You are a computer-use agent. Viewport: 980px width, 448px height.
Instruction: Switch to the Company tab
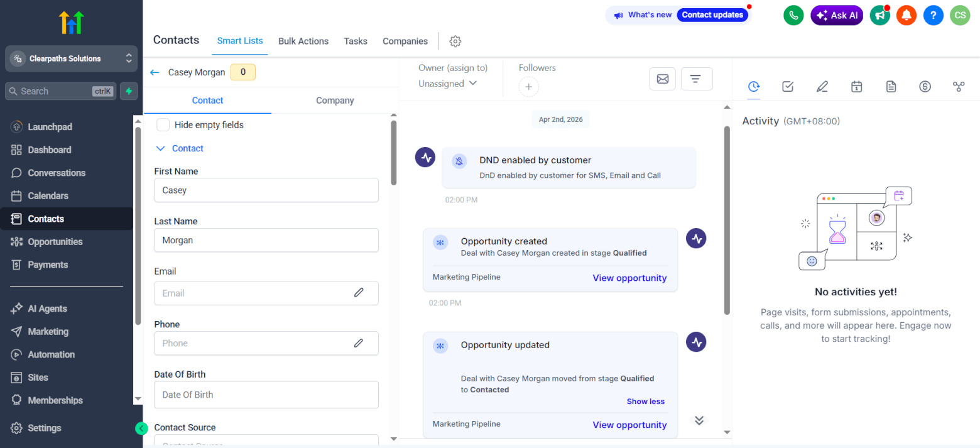[x=335, y=101]
